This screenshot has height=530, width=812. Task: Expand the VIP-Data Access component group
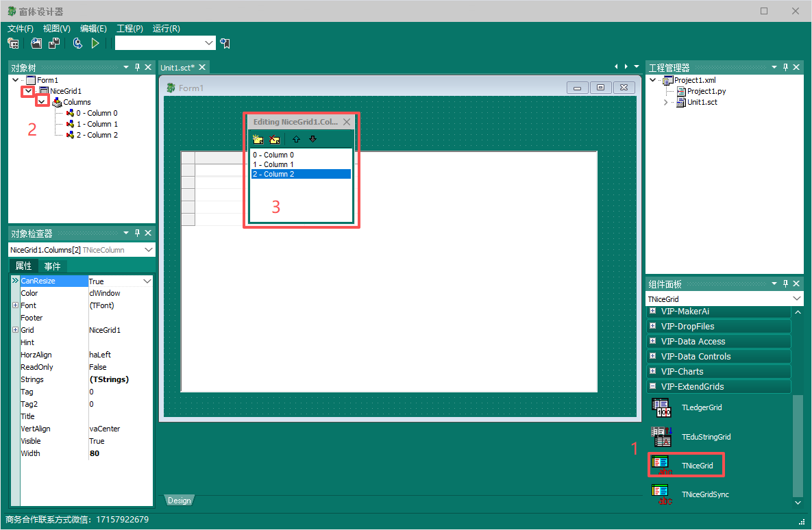click(652, 341)
